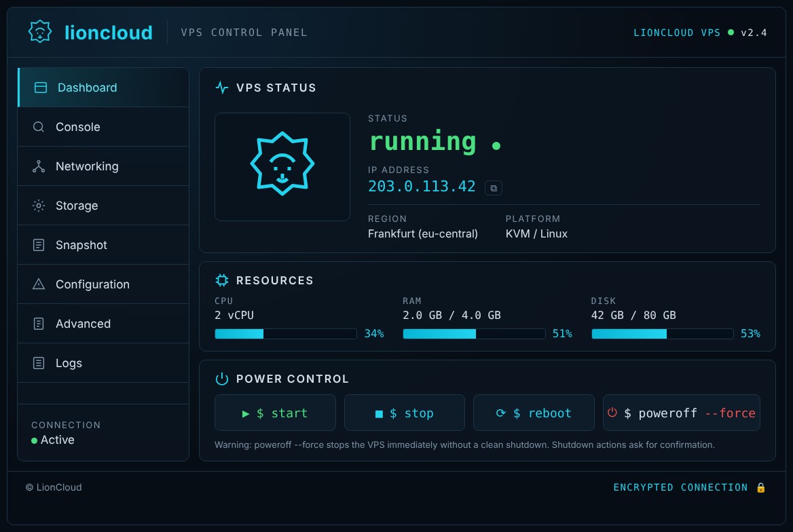Click the IP address 203.0.113.42
The height and width of the screenshot is (532, 793).
click(x=422, y=187)
